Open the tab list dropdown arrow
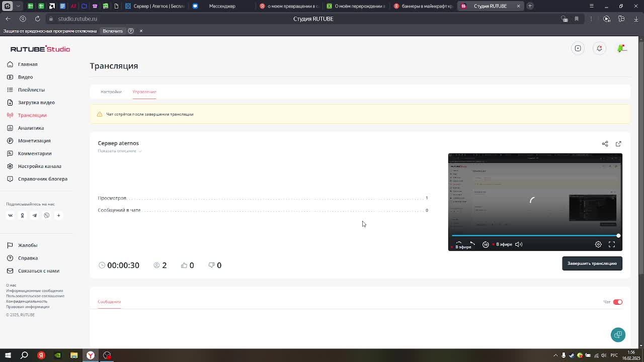The height and width of the screenshot is (362, 644). [x=18, y=6]
